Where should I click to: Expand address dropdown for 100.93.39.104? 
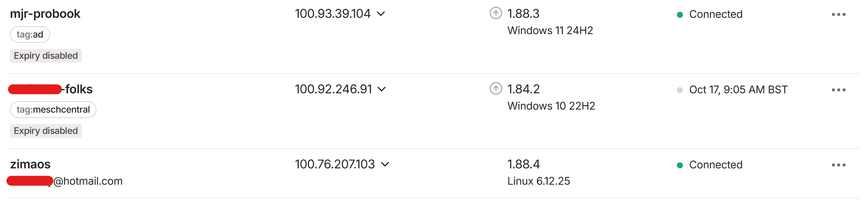(381, 14)
